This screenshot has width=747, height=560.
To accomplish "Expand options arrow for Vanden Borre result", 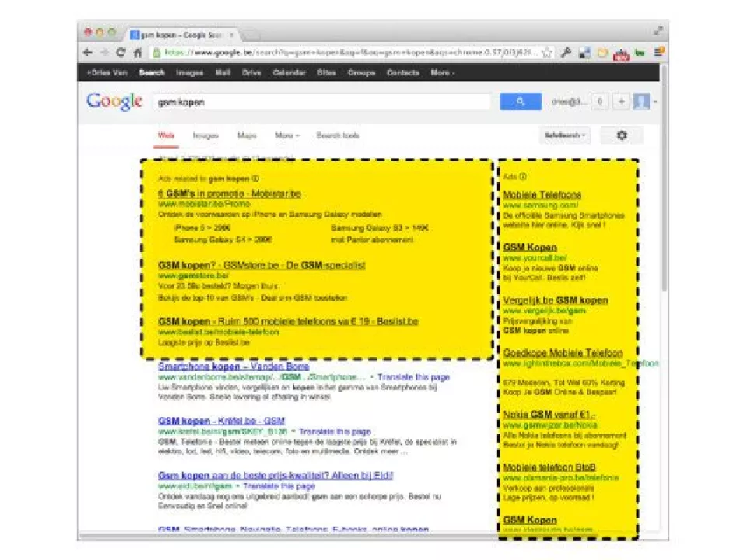I will click(372, 377).
